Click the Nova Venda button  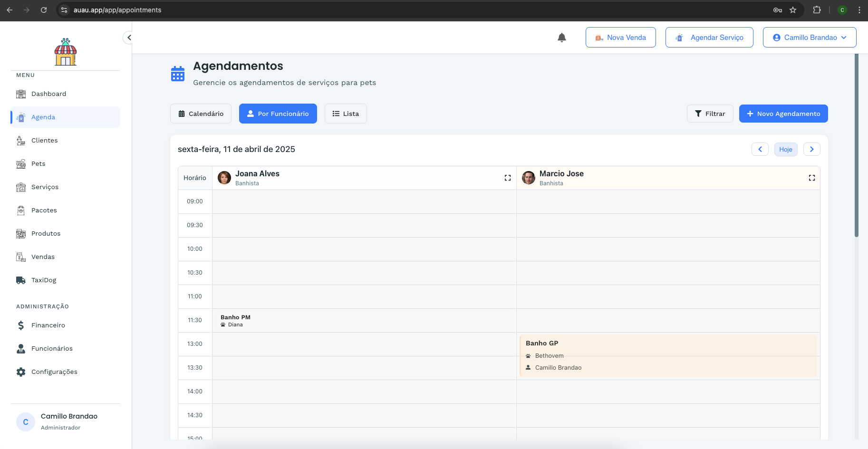coord(621,37)
